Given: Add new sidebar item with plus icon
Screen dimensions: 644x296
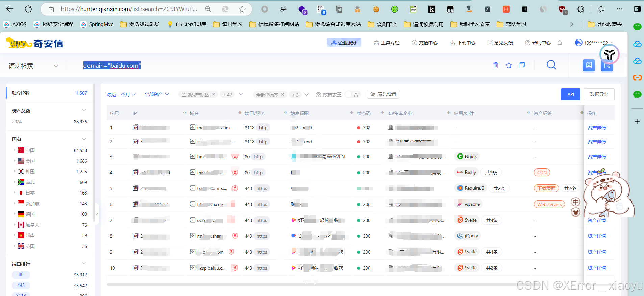Looking at the screenshot, I should tap(637, 122).
